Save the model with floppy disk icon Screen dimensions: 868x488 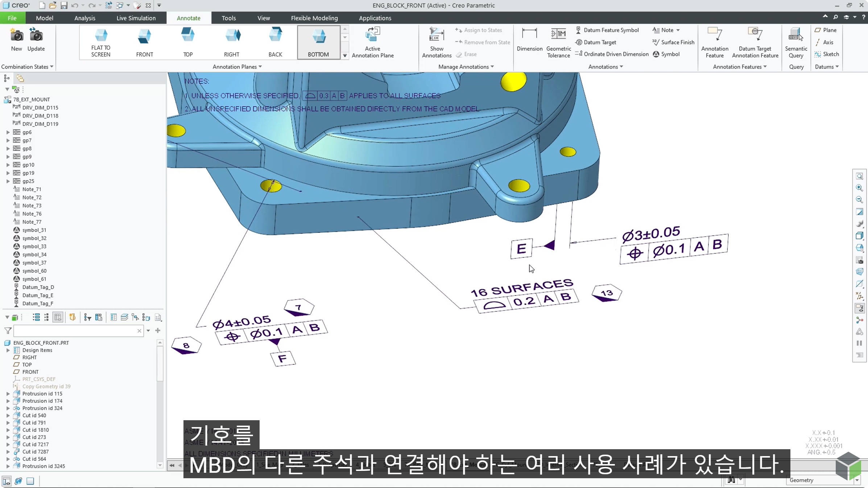(x=64, y=5)
